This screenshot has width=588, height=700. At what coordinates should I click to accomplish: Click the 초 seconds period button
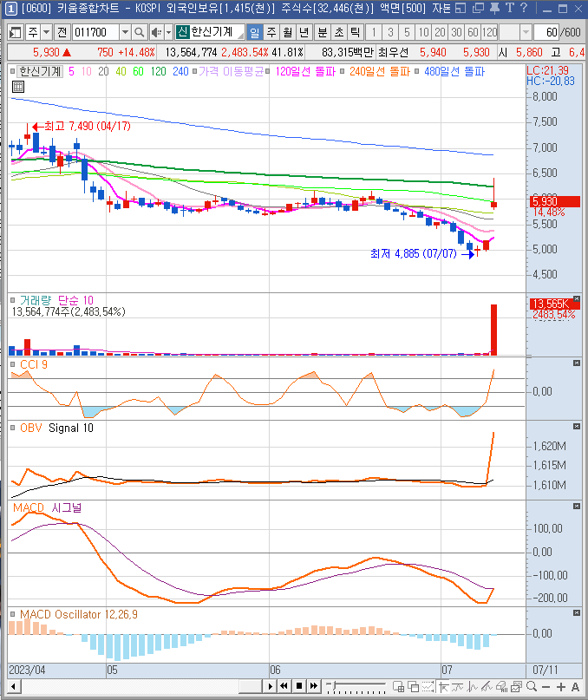pyautogui.click(x=339, y=32)
